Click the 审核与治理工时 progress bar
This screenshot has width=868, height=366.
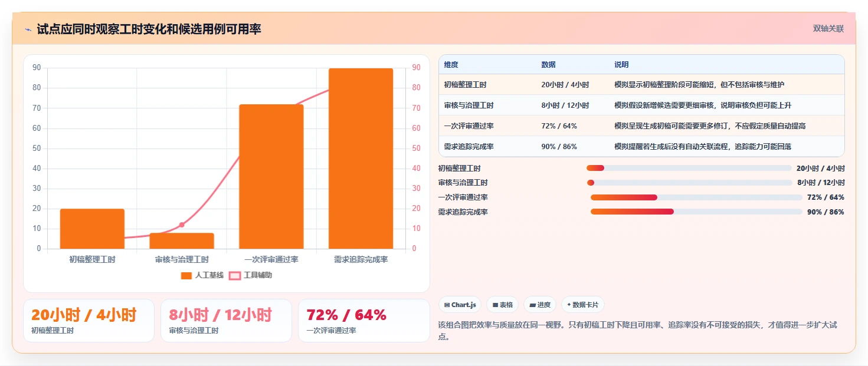pyautogui.click(x=689, y=183)
